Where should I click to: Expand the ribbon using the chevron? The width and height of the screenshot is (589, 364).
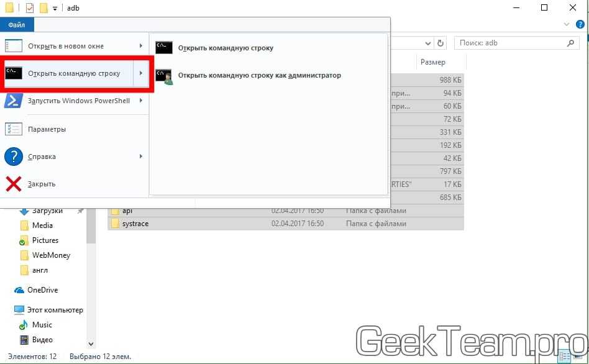pos(567,24)
